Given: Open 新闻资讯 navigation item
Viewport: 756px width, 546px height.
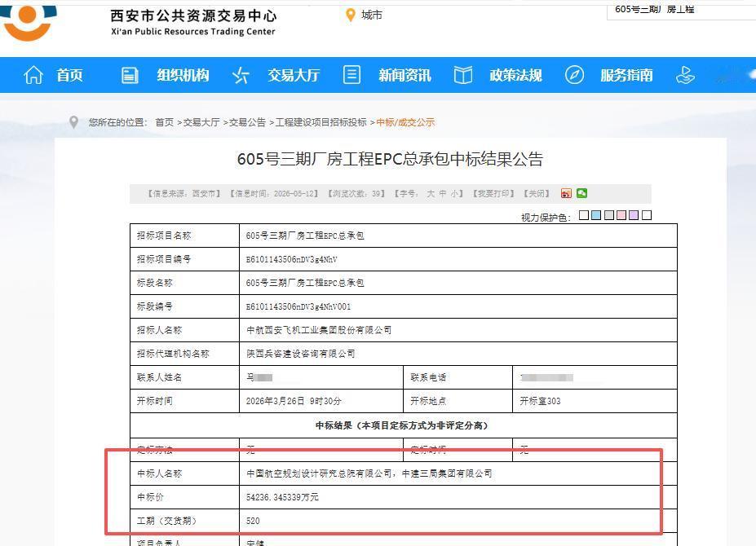Looking at the screenshot, I should [405, 75].
